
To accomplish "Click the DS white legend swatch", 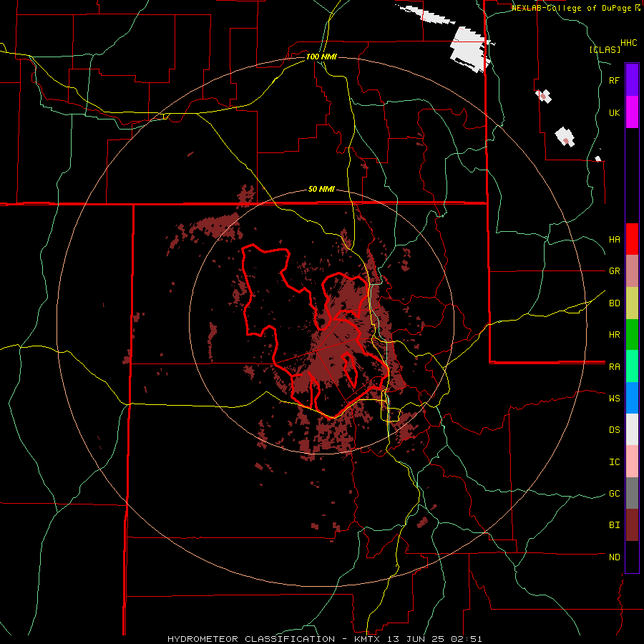I will pyautogui.click(x=632, y=429).
